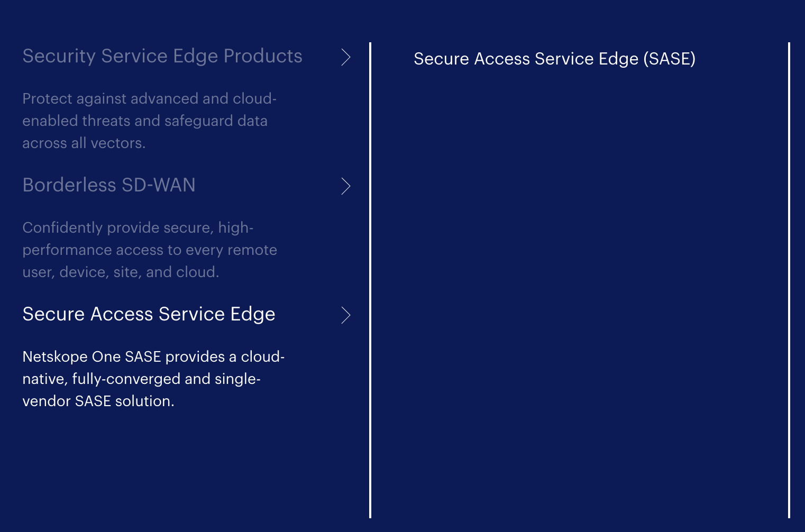Image resolution: width=805 pixels, height=532 pixels.
Task: Choose the Secure Access Service Edge heading
Action: pos(149,314)
